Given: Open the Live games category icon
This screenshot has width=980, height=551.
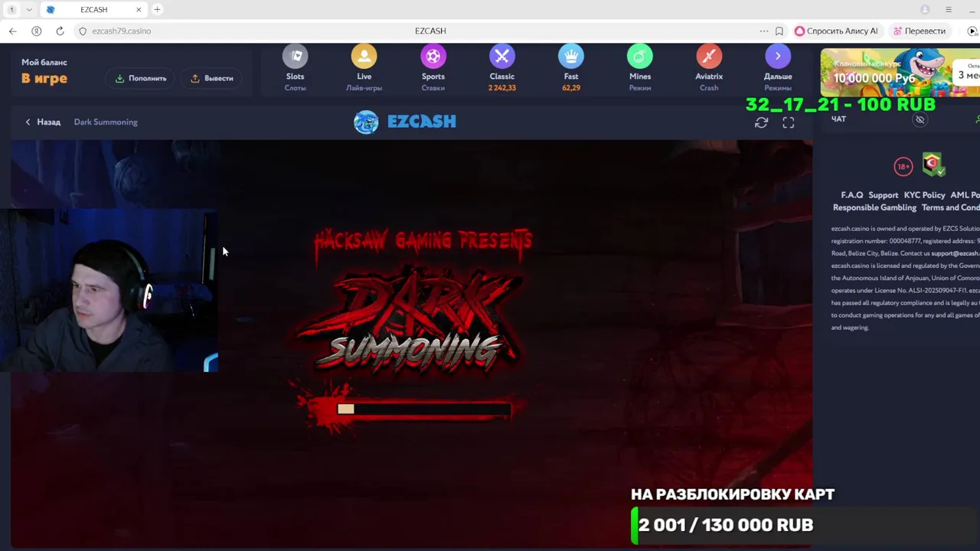Looking at the screenshot, I should coord(364,57).
